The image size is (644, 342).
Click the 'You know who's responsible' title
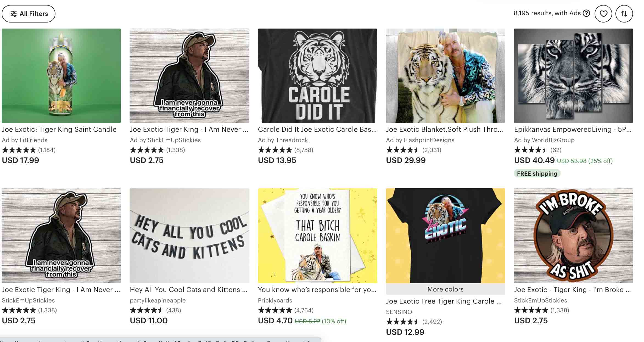[x=317, y=290]
